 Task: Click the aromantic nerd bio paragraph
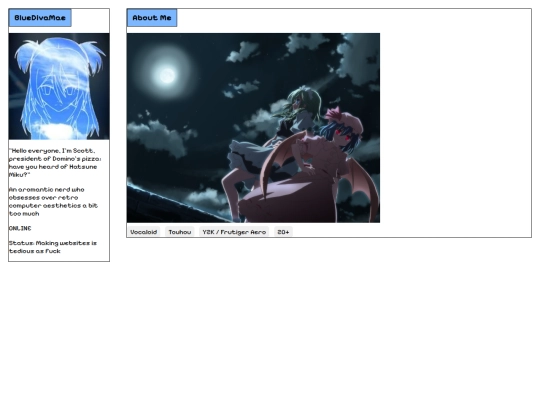53,201
